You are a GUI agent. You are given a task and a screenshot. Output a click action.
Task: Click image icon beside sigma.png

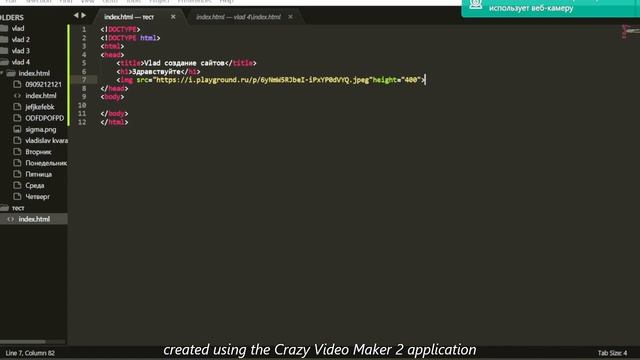[17, 129]
